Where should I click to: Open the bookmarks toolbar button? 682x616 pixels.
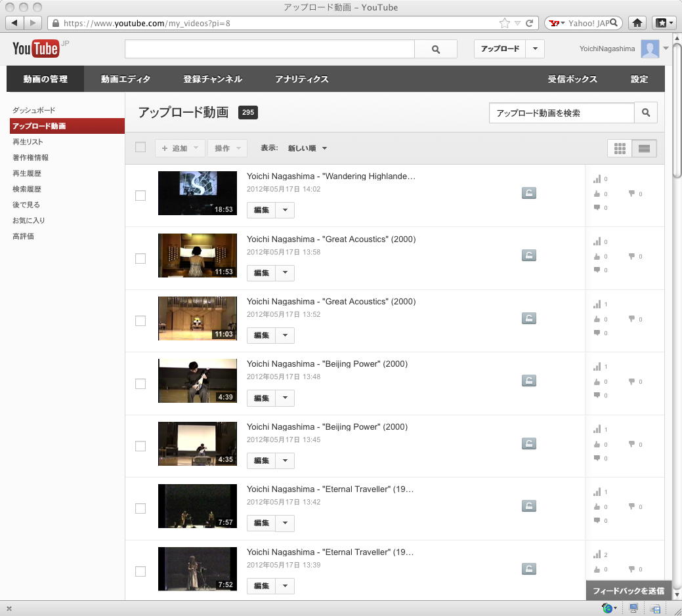(x=664, y=23)
